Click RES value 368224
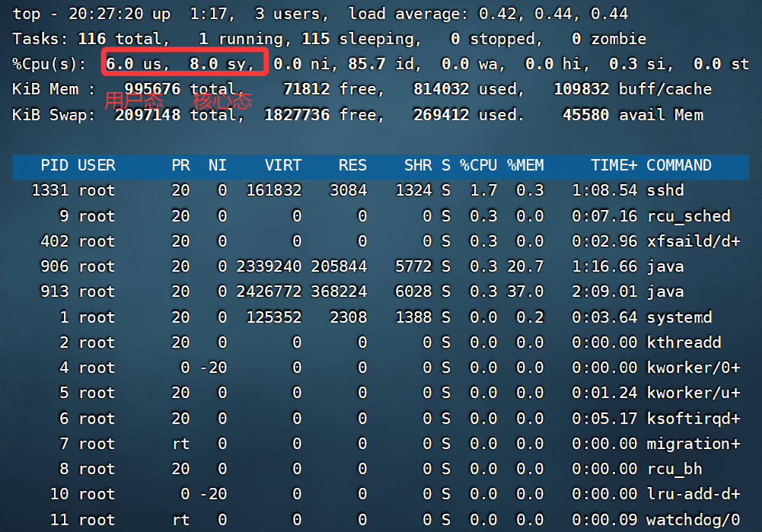This screenshot has height=532, width=762. point(339,291)
